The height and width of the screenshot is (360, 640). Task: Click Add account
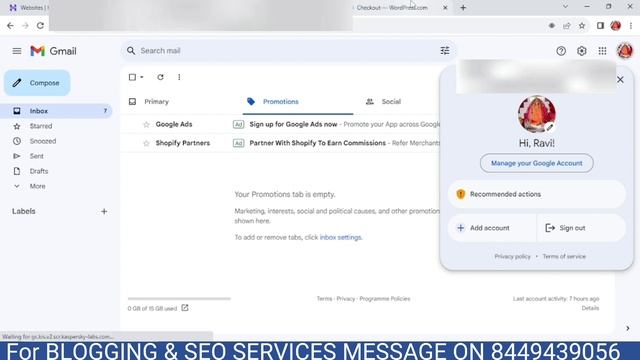(x=492, y=228)
